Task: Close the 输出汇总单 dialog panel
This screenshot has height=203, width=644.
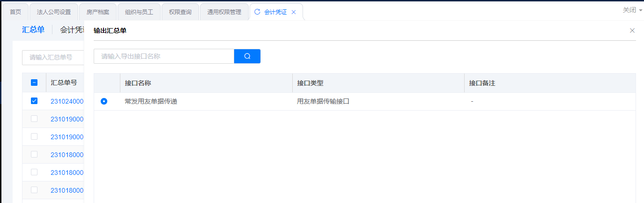Action: coord(632,30)
